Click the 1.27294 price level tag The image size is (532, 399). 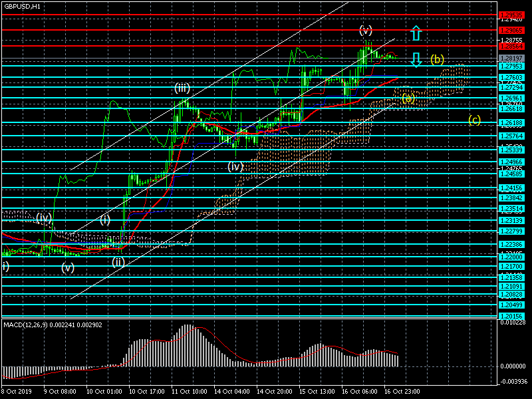click(x=511, y=88)
